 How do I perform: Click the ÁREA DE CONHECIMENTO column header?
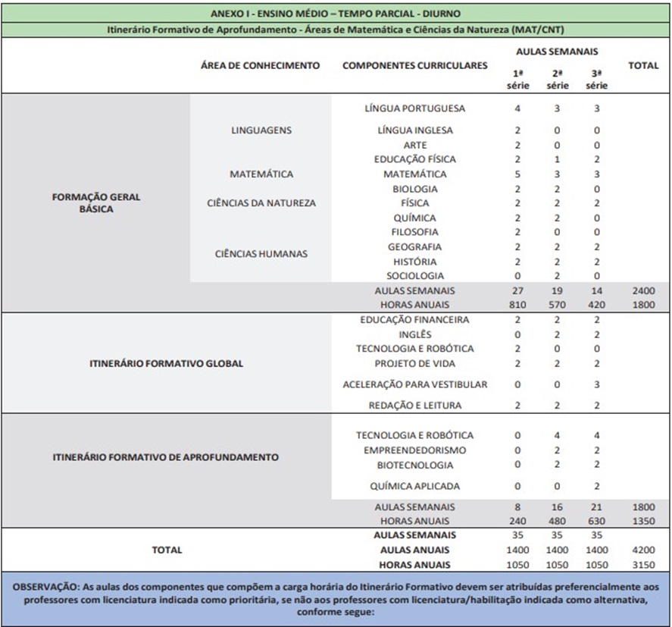point(260,66)
